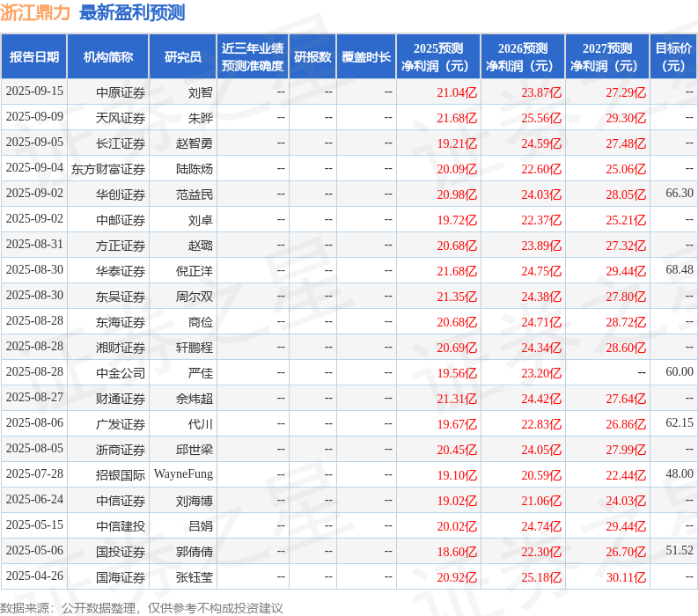Screen dimensions: 698x616
Task: Click the 浙江鼎力 title text
Action: [x=35, y=13]
